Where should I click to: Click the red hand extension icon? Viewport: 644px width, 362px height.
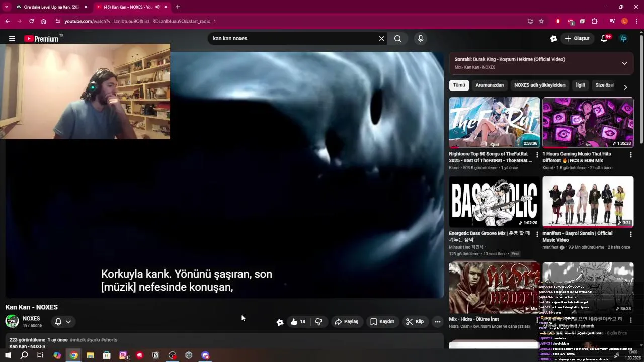point(558,21)
